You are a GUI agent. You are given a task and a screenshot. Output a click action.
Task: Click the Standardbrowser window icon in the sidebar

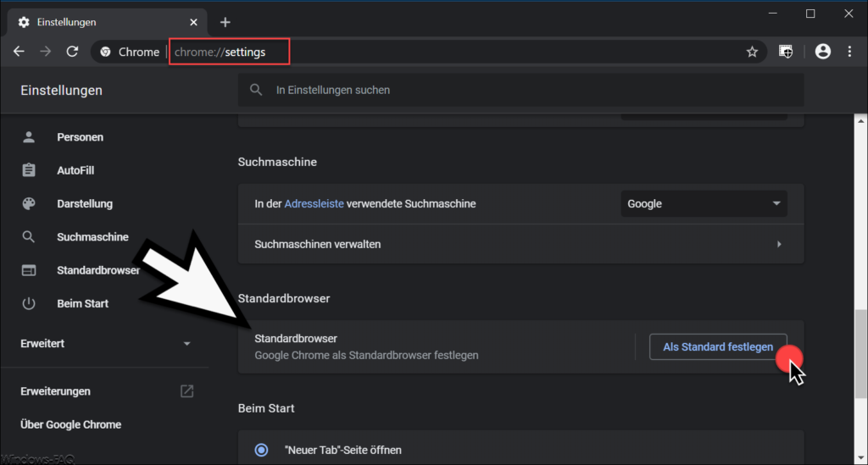point(29,270)
